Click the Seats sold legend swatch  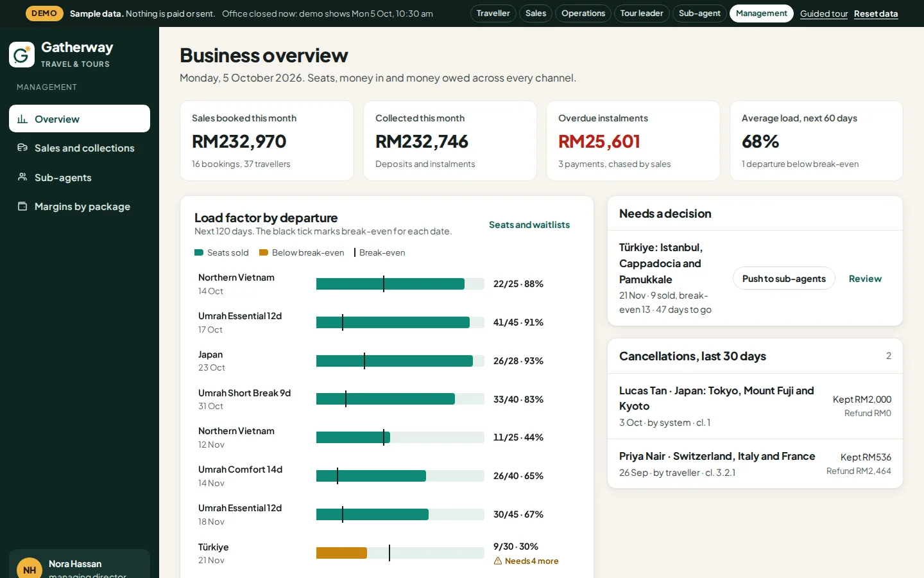199,252
